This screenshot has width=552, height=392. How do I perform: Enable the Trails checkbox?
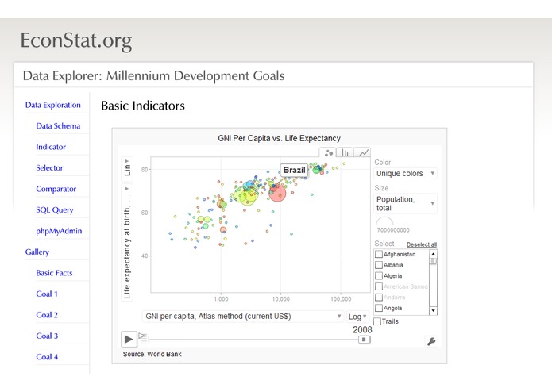[377, 321]
